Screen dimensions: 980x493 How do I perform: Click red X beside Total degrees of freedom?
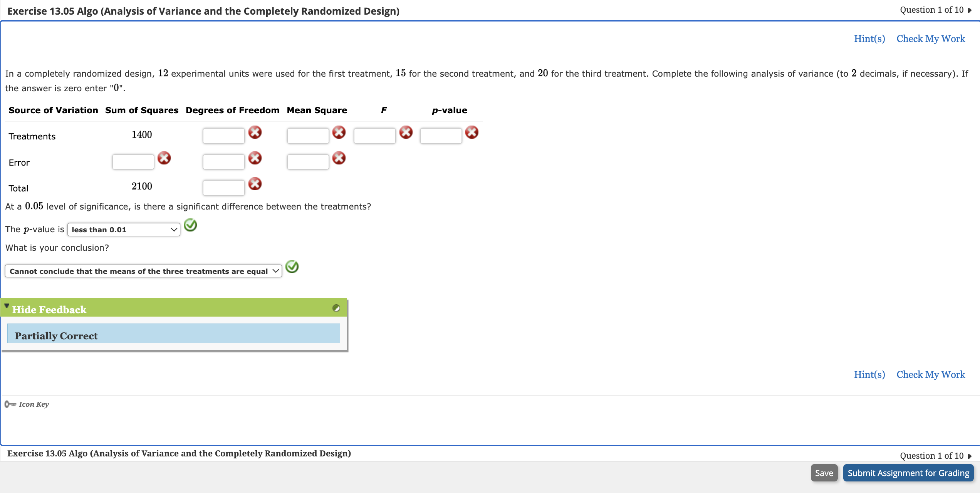255,184
